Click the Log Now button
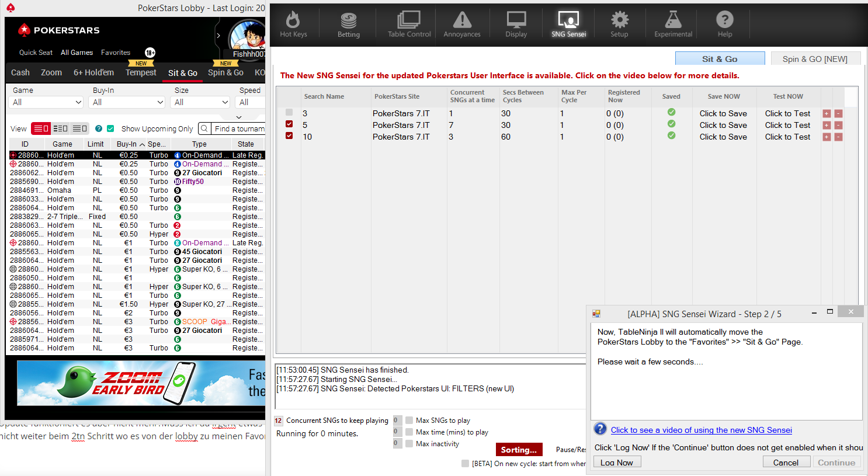The height and width of the screenshot is (476, 868). 617,462
